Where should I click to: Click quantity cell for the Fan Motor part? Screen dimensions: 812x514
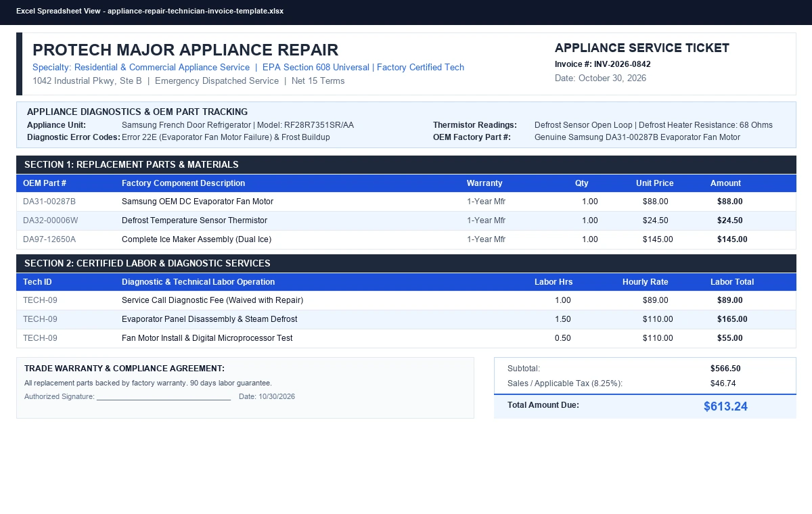pos(590,202)
